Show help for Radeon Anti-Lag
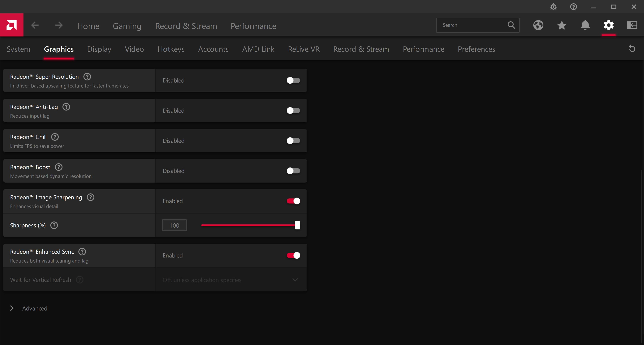The height and width of the screenshot is (345, 644). [66, 107]
